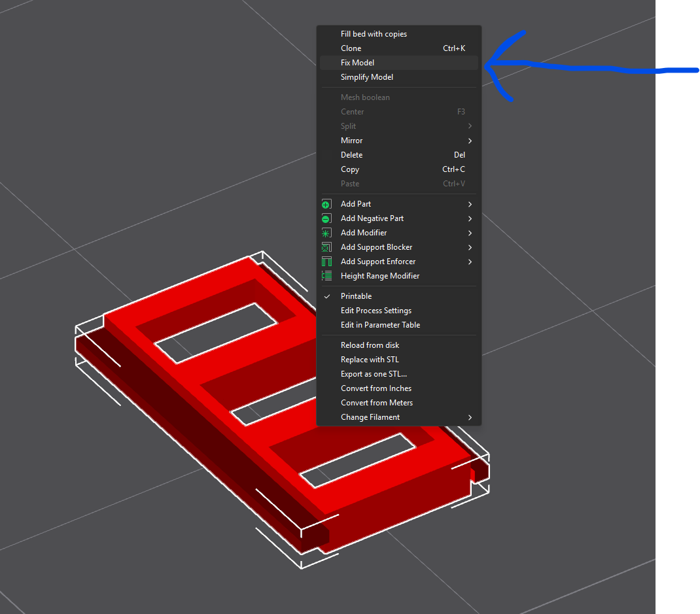Delete the selected object via menu
The image size is (700, 614).
(351, 155)
